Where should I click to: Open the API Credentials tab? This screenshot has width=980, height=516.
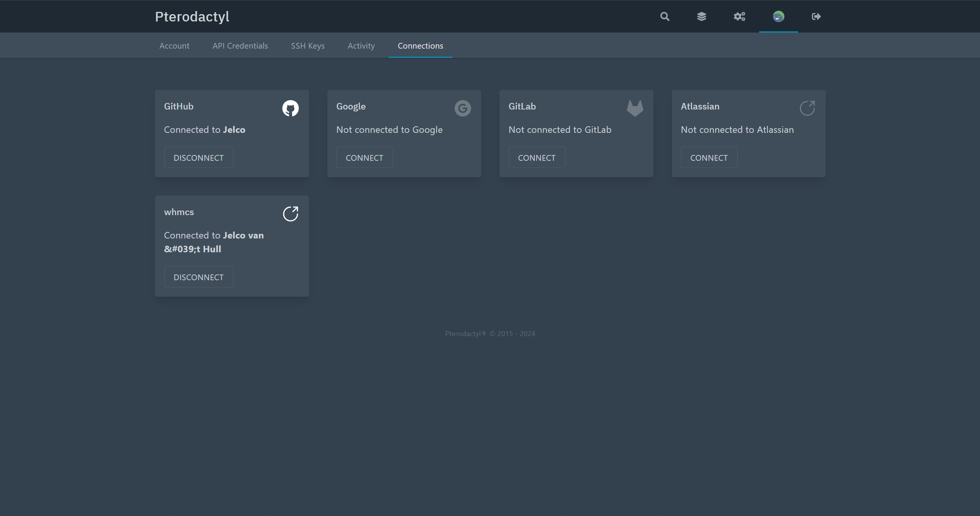pos(240,46)
